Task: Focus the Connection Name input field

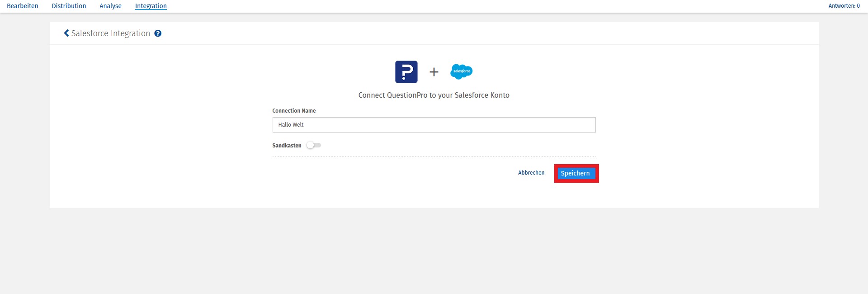Action: tap(434, 125)
